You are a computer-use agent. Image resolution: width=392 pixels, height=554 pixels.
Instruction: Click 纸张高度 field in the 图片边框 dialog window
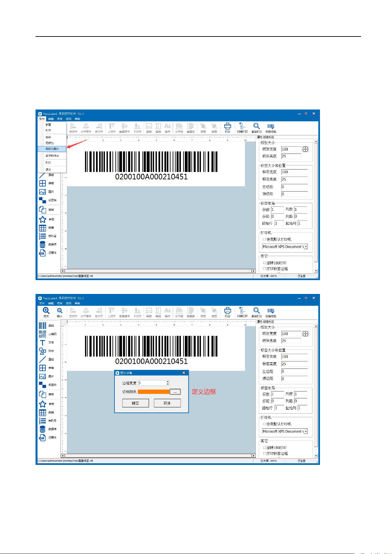(291, 341)
